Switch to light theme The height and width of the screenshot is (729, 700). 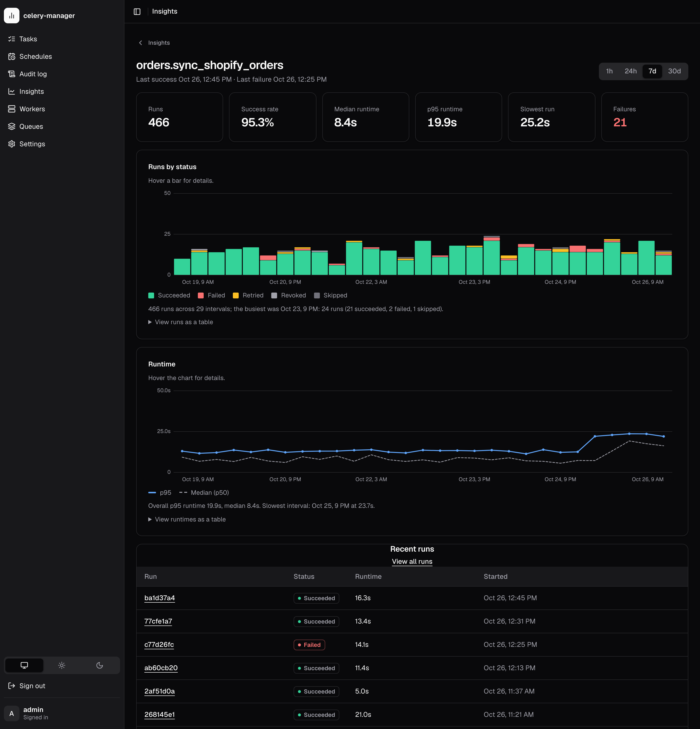point(62,665)
